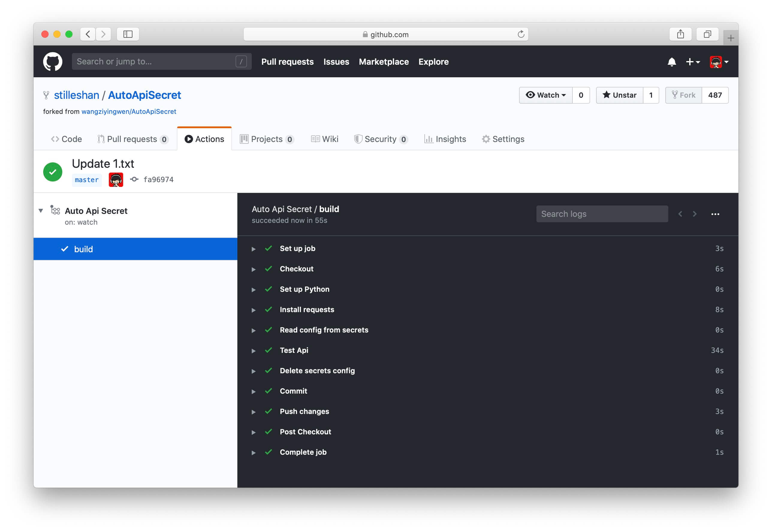Open the Watch dropdown button
This screenshot has height=532, width=772.
click(x=545, y=95)
